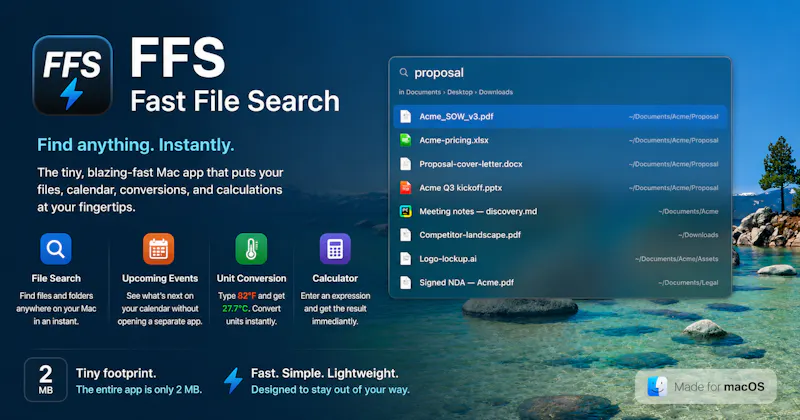The width and height of the screenshot is (800, 420).
Task: Click the 'Made for macOS' badge
Action: point(706,387)
